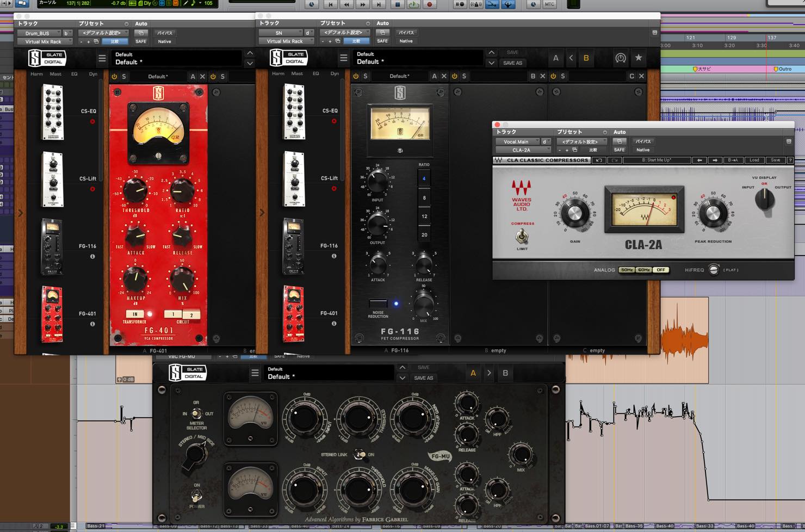Click the Pro Tools record button

coord(429,4)
